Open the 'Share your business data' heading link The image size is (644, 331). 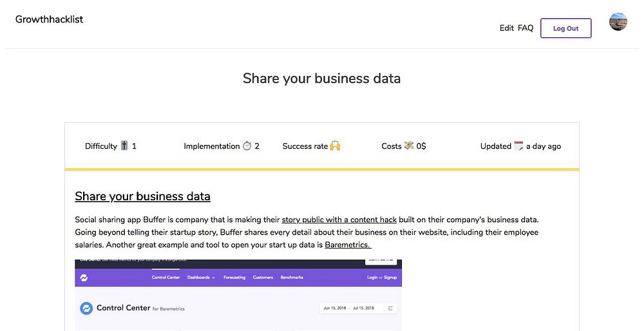142,196
